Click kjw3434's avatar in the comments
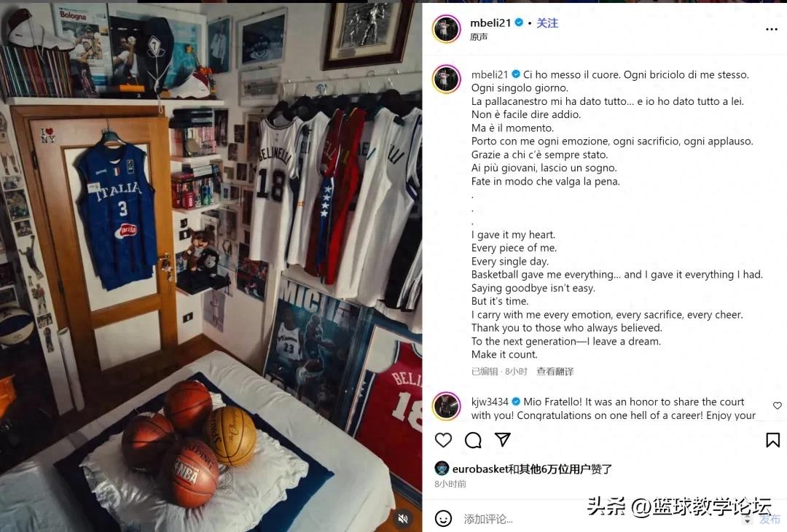This screenshot has width=787, height=532. [x=446, y=405]
